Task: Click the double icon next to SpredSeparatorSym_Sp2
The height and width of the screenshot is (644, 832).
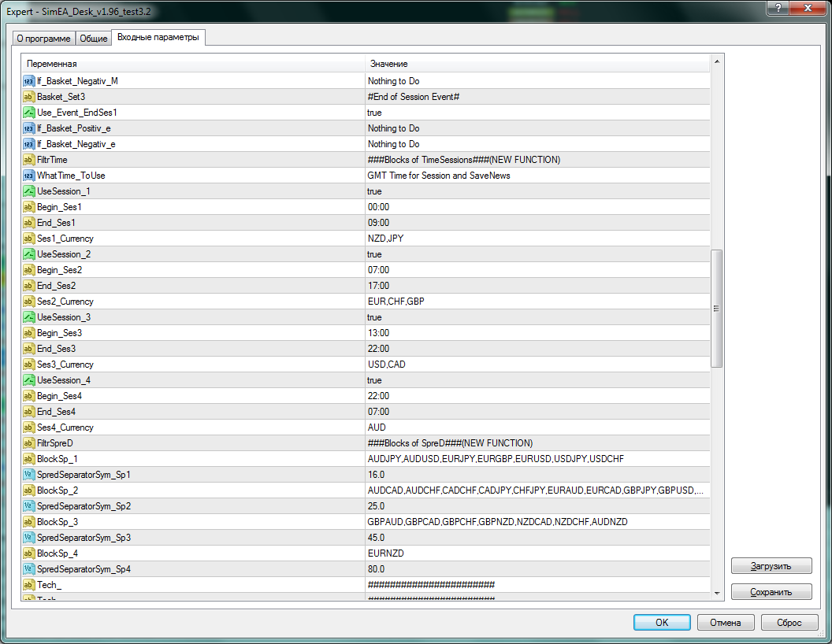Action: [x=28, y=506]
